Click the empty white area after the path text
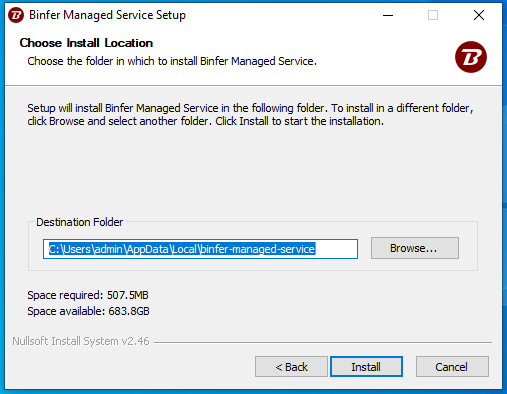The image size is (507, 394). [336, 249]
